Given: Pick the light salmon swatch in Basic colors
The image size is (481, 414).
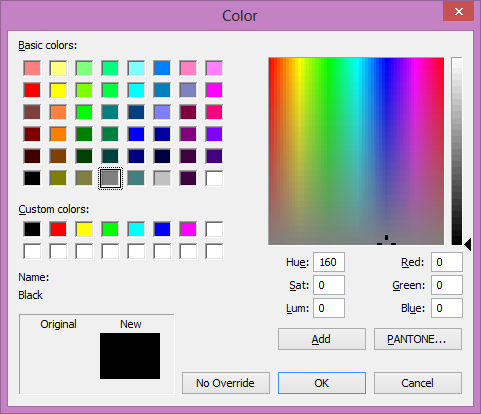Looking at the screenshot, I should click(32, 68).
